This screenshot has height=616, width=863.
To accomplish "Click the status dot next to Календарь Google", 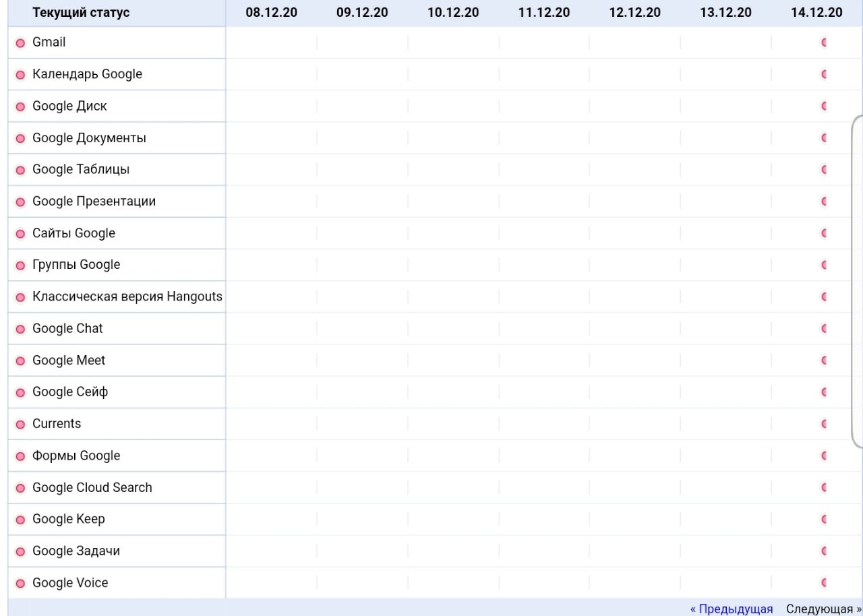I will click(x=20, y=75).
